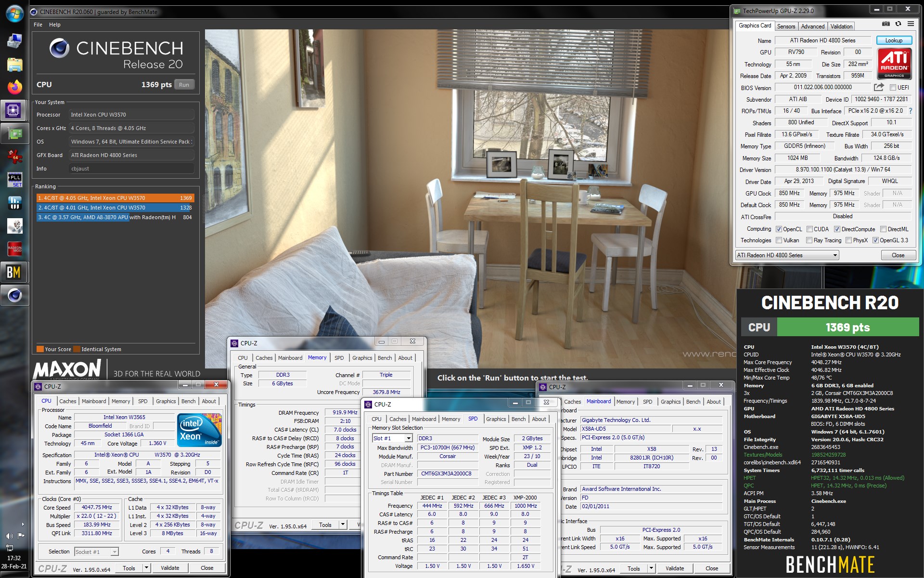Open the Windows Explorer folder taskbar icon
924x578 pixels.
point(14,64)
